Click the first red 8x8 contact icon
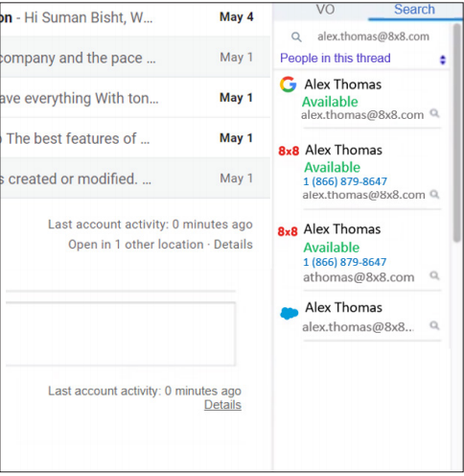464x476 pixels. coord(289,151)
